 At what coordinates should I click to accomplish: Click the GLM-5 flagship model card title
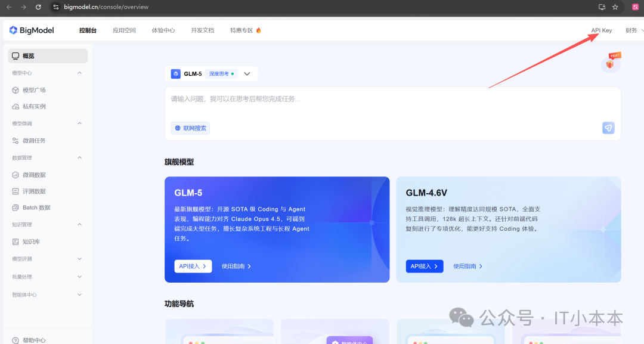click(188, 193)
